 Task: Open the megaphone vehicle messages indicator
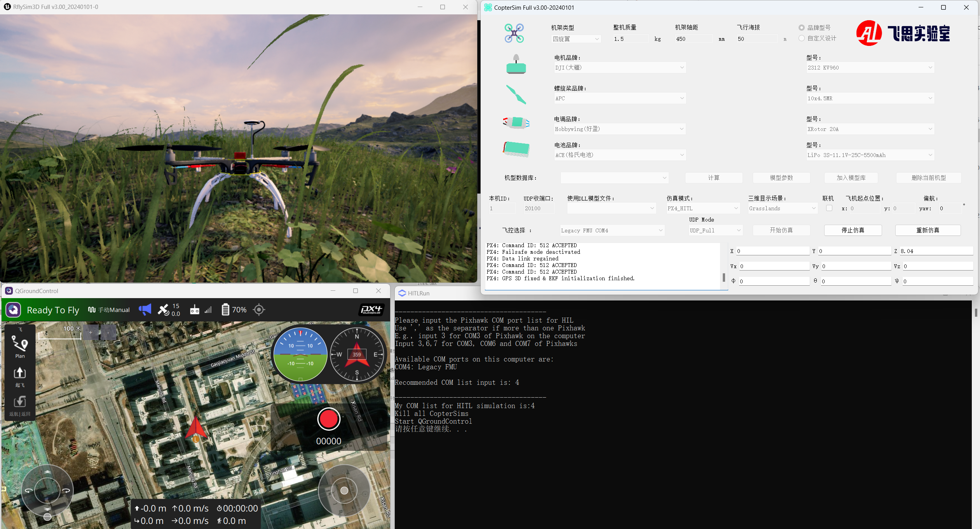(145, 310)
